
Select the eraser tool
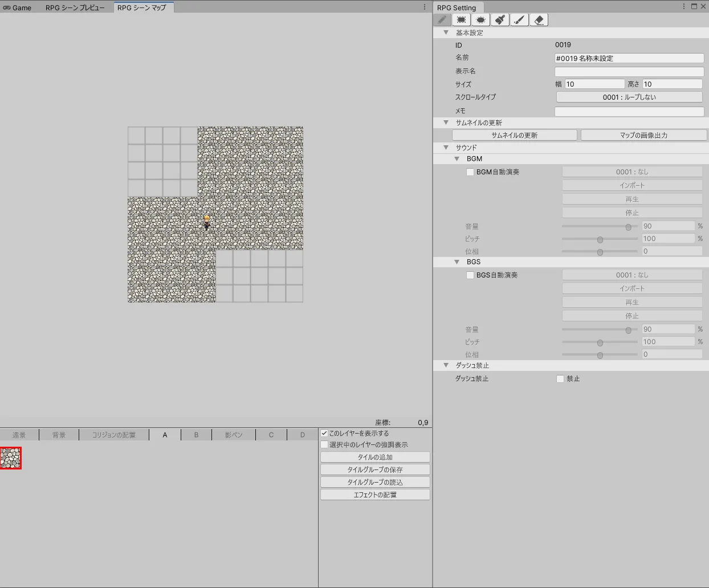click(x=539, y=20)
